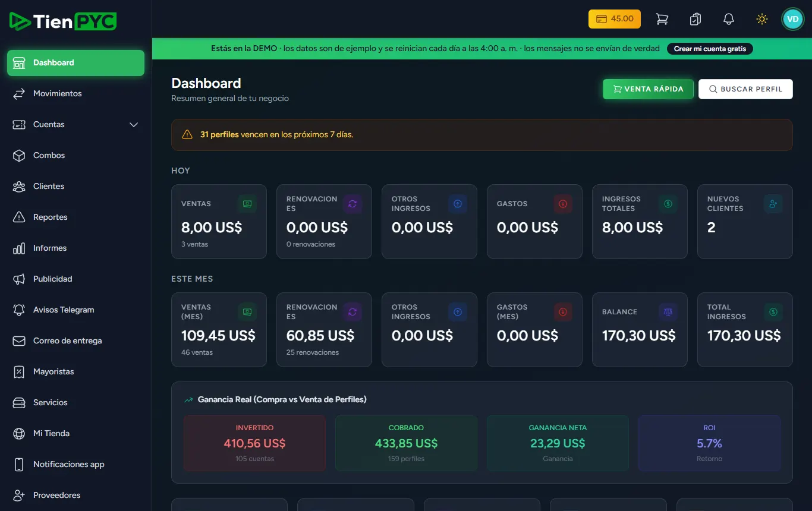Click the Total Ingresos dollar icon
Screen dimensions: 812x511
(773, 312)
